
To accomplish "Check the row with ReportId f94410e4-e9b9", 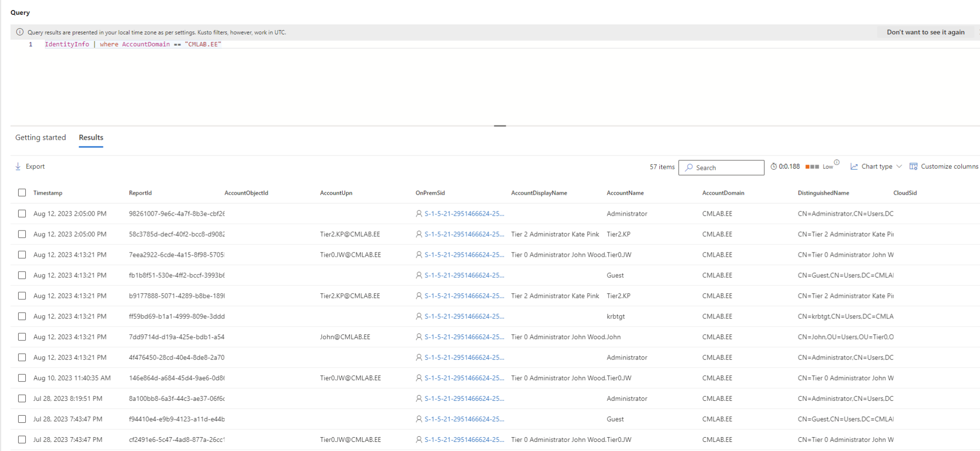I will click(22, 419).
